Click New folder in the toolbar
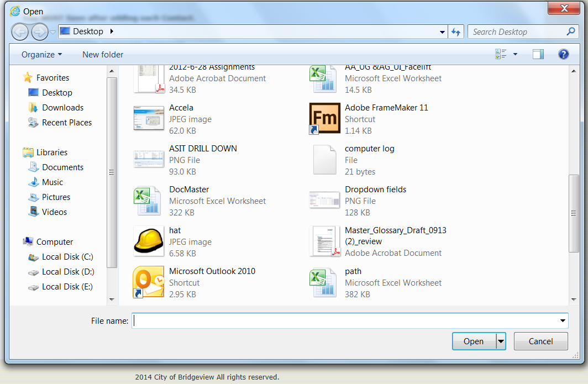Viewport: 588px width, 384px height. click(x=103, y=55)
